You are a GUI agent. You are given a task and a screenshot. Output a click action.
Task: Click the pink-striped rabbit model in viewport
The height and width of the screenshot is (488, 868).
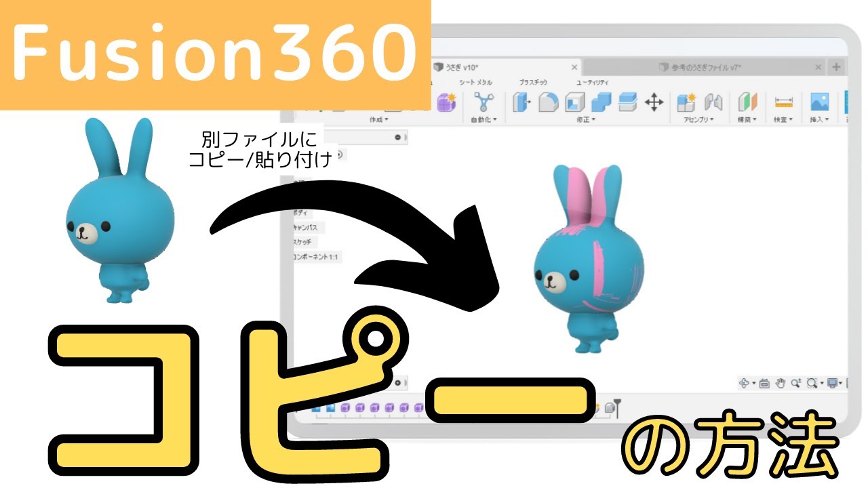587,258
